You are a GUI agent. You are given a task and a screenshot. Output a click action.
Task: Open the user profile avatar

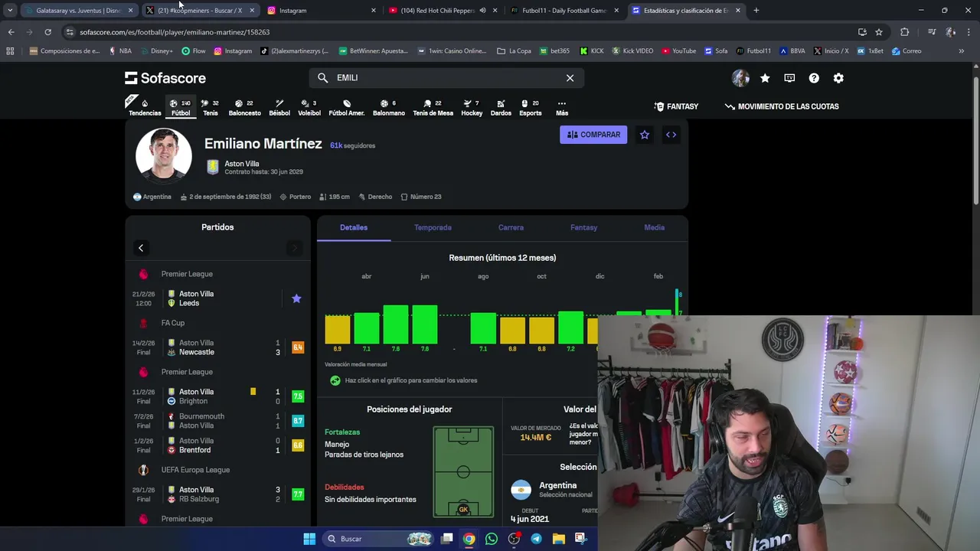pyautogui.click(x=740, y=78)
